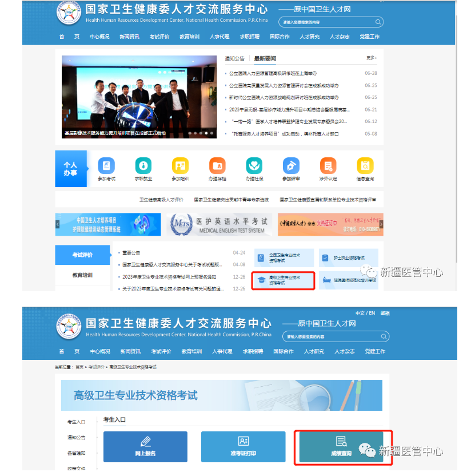Select 考生入口 in left sidebar
This screenshot has height=476, width=475.
pos(76,422)
